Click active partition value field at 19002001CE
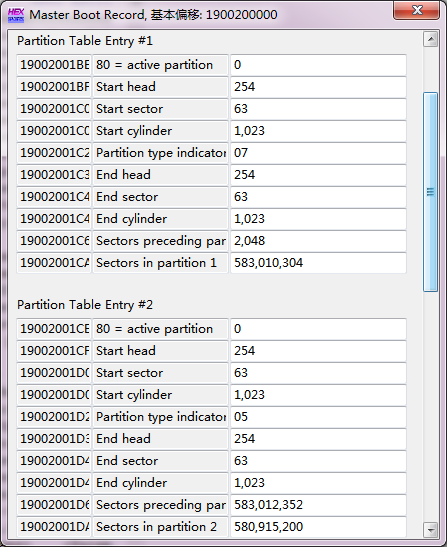This screenshot has width=447, height=547. point(318,329)
